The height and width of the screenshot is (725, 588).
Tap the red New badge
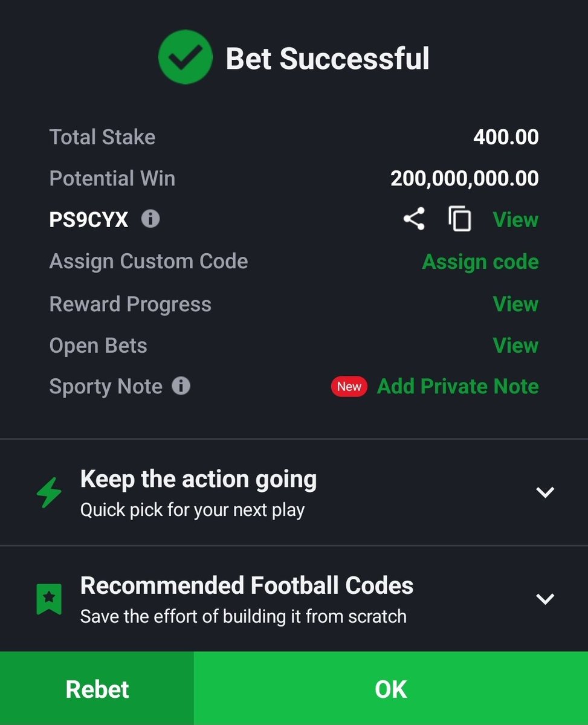pos(349,387)
